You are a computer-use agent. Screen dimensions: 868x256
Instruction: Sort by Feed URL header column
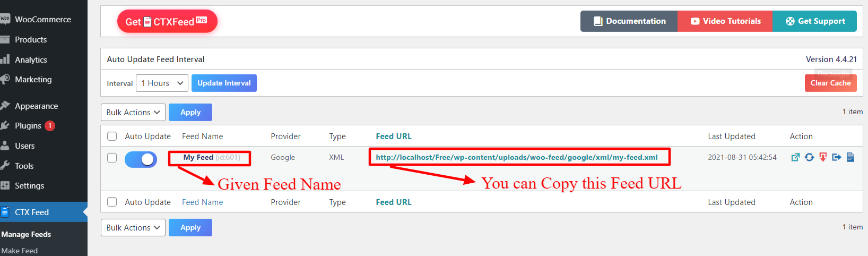tap(394, 136)
